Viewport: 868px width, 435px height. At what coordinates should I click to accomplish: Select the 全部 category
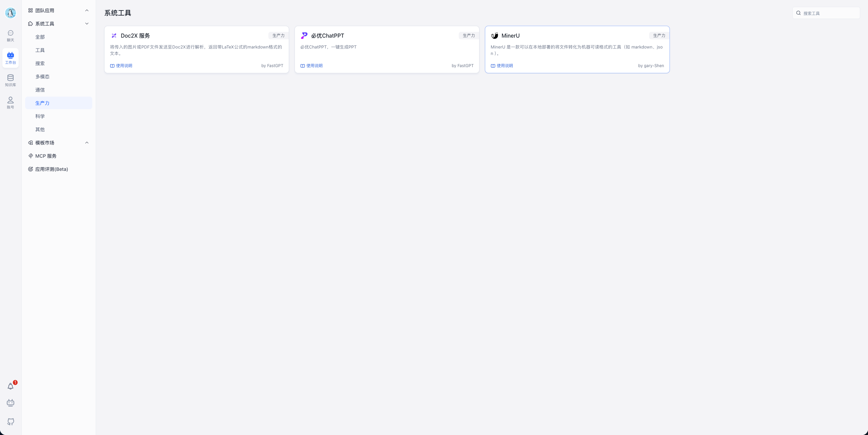pos(40,37)
